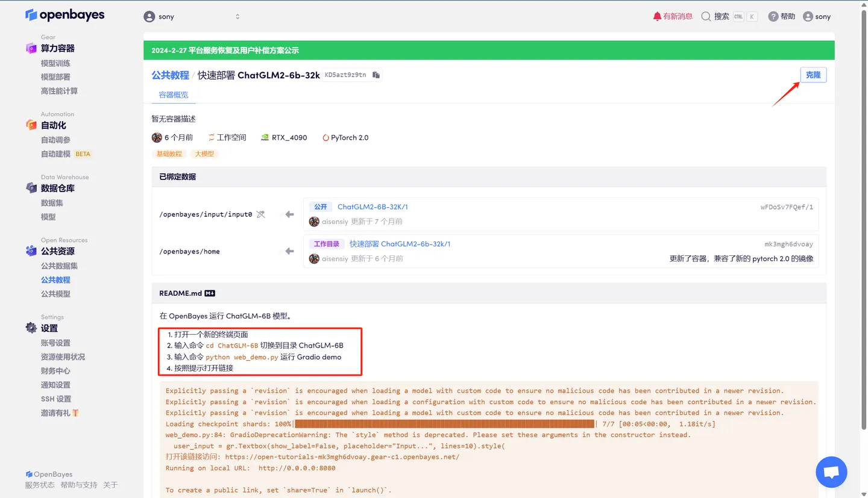The width and height of the screenshot is (868, 498).
Task: Open Auto Modeling (自动建模) BETA page
Action: click(x=55, y=154)
